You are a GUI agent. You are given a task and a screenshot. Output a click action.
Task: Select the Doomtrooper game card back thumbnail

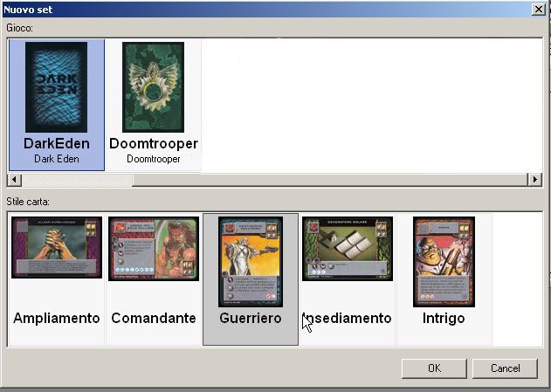coord(153,87)
